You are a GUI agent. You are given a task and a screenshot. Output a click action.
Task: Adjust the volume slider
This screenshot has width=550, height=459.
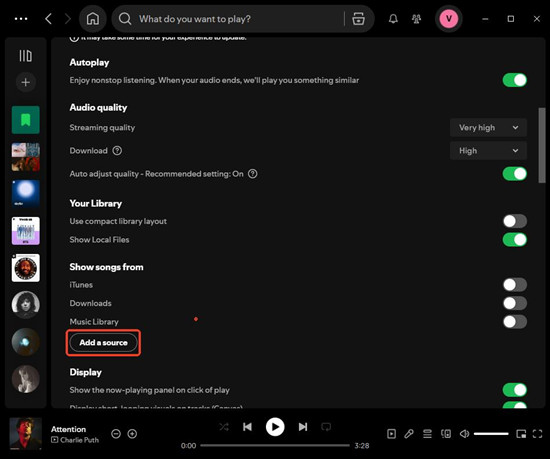click(x=491, y=434)
